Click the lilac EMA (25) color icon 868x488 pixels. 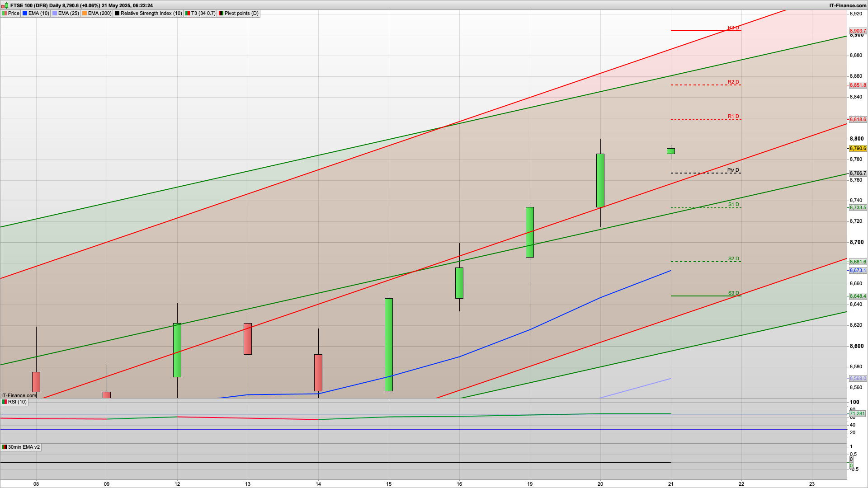pos(55,13)
